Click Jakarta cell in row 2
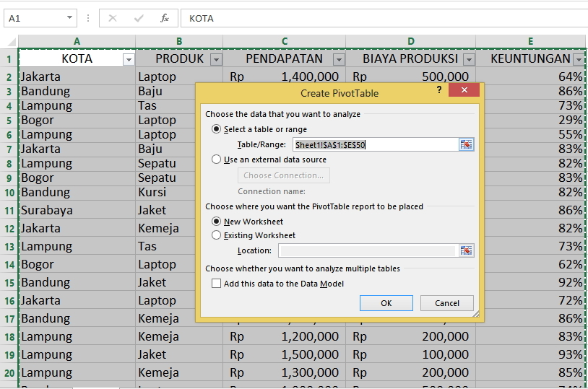 [x=77, y=77]
